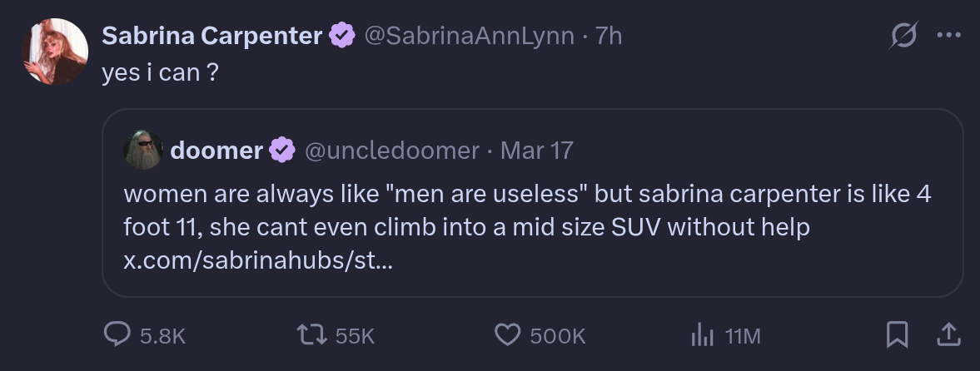980x371 pixels.
Task: Click the Grok slashed-circle icon
Action: (x=903, y=35)
